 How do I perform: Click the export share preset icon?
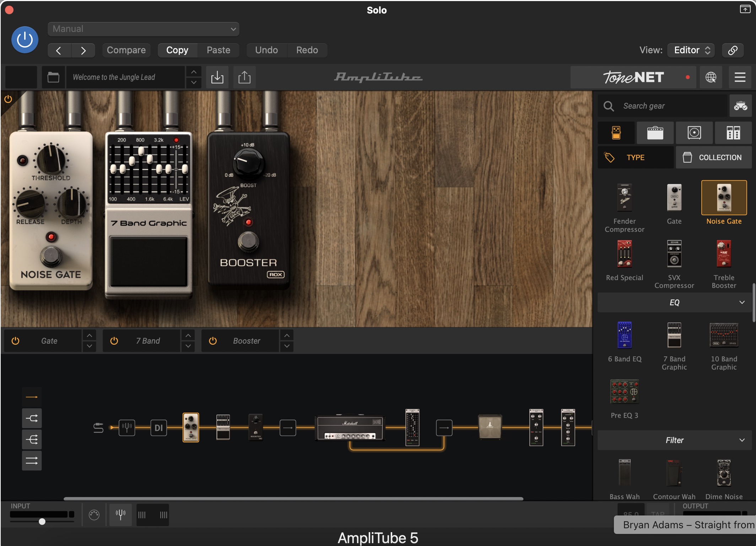coord(244,77)
